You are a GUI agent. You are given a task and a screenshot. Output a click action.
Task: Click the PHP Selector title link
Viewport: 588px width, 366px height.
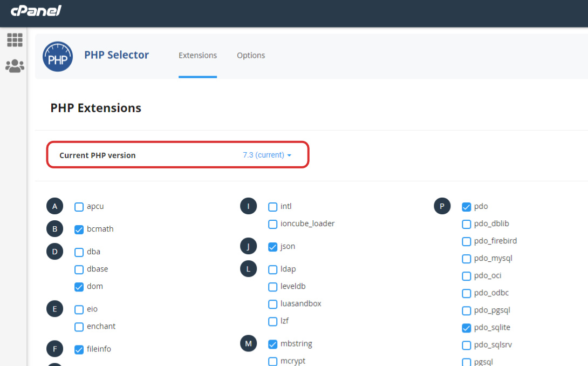(117, 55)
